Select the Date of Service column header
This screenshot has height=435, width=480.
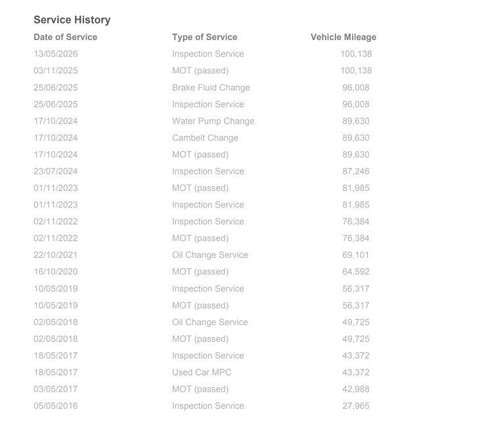point(65,37)
